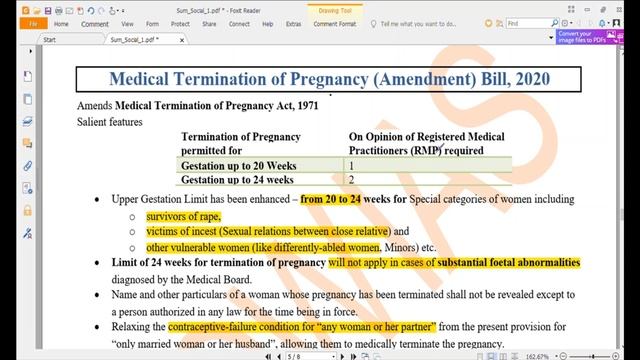This screenshot has height=360, width=640.
Task: Switch to the Home ribbon tab
Action: pos(61,24)
